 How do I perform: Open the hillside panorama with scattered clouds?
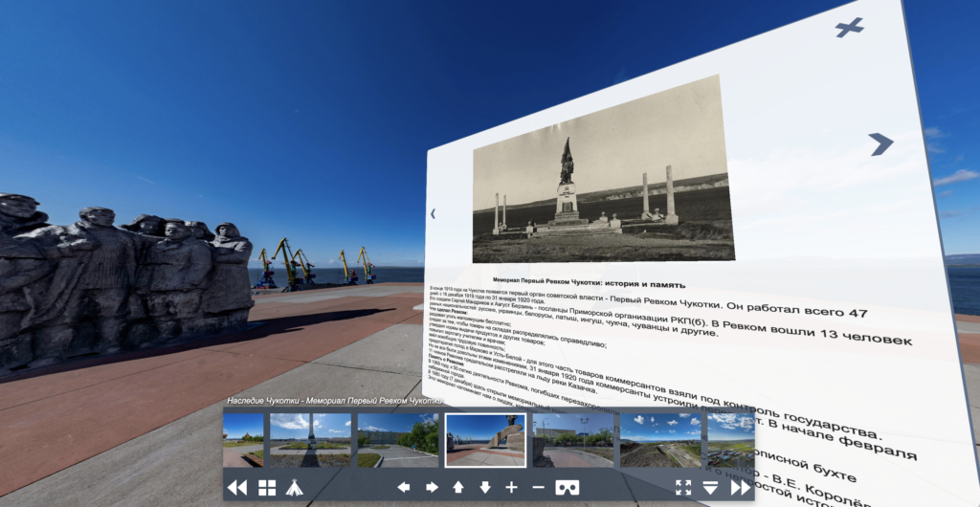point(660,440)
